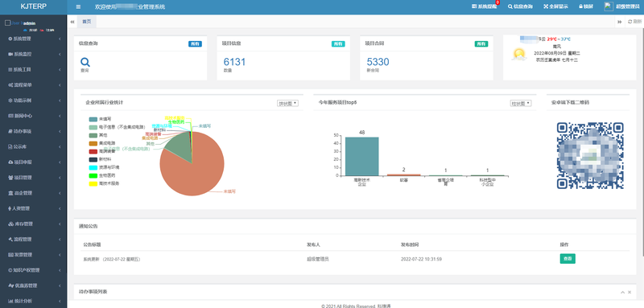Image resolution: width=644 pixels, height=308 pixels.
Task: Open 流程菜单 icon in sidebar
Action: (x=10, y=85)
